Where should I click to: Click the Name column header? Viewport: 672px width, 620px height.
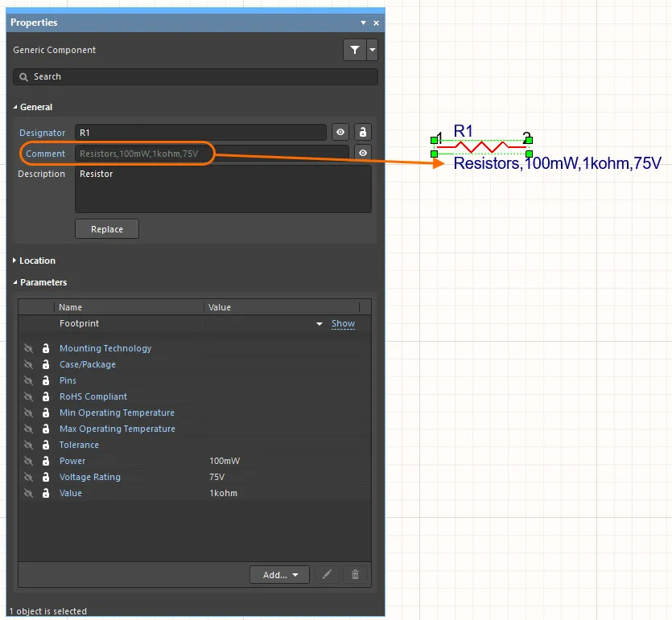point(70,307)
